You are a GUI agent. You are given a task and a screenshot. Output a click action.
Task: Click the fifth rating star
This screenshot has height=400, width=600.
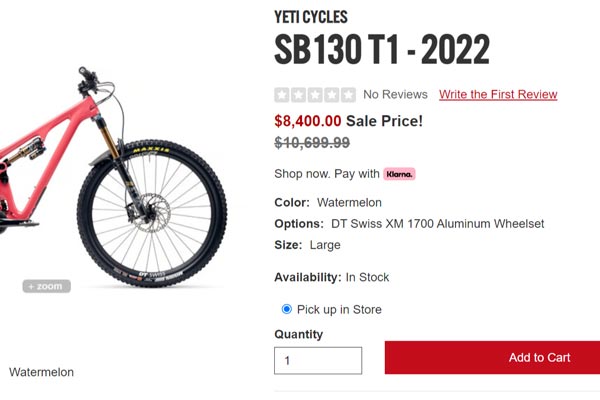[x=348, y=95]
